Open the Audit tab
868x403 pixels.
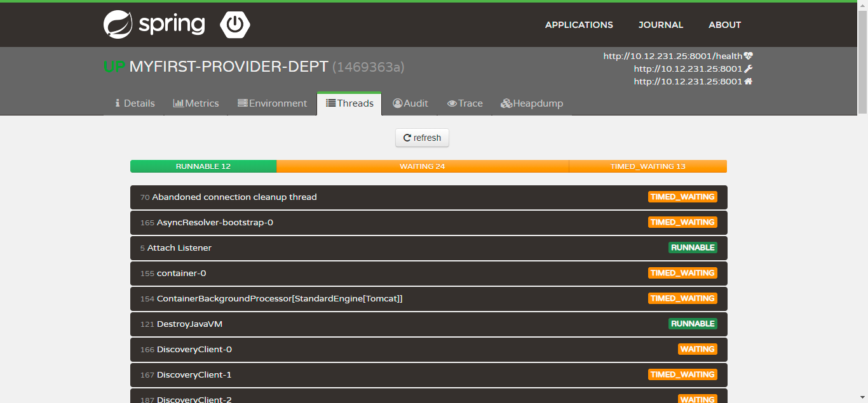click(x=410, y=103)
